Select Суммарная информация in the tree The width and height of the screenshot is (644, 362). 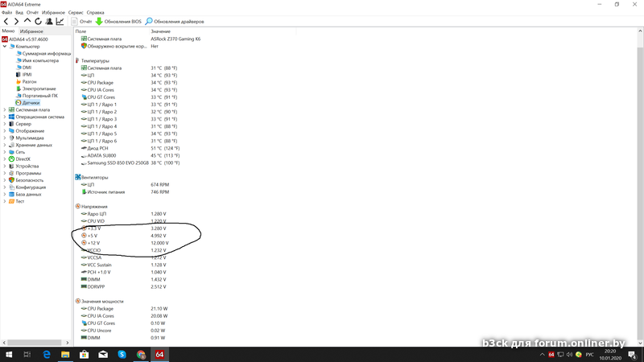point(43,53)
